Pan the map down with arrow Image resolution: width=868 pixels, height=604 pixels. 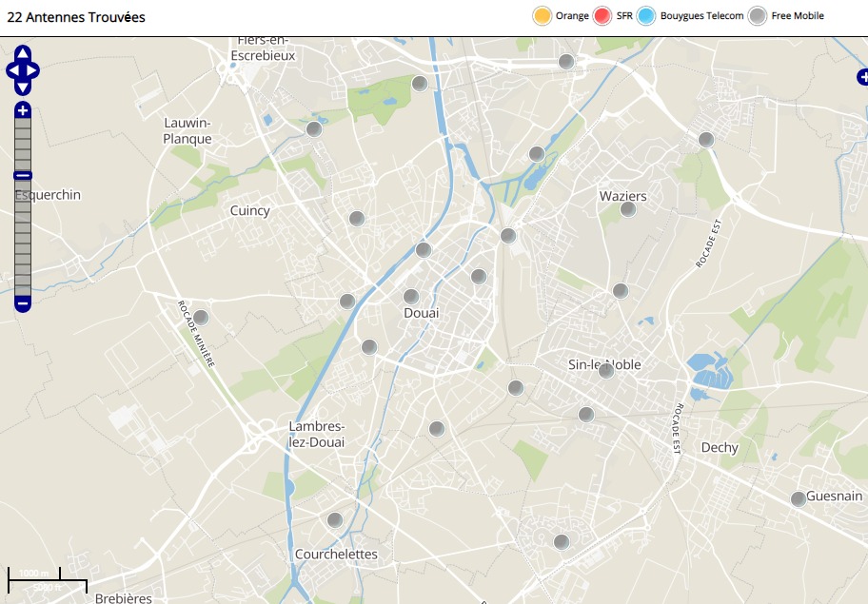tap(23, 87)
